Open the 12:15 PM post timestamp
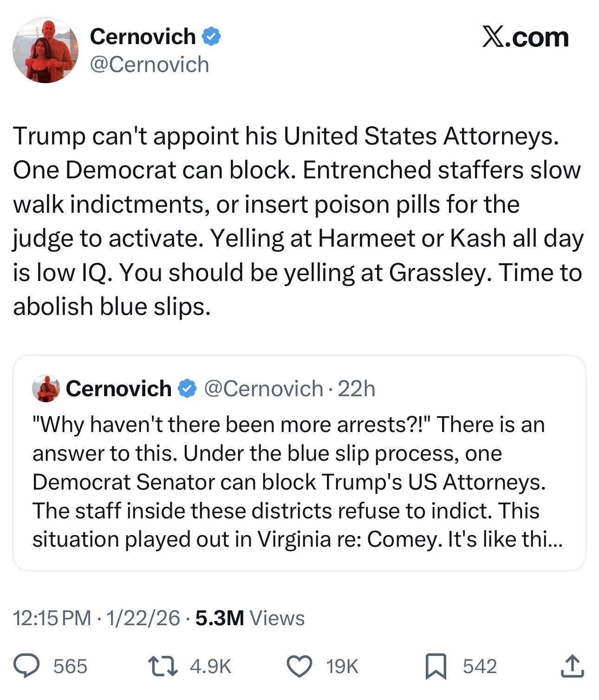The height and width of the screenshot is (700, 599). click(x=52, y=618)
